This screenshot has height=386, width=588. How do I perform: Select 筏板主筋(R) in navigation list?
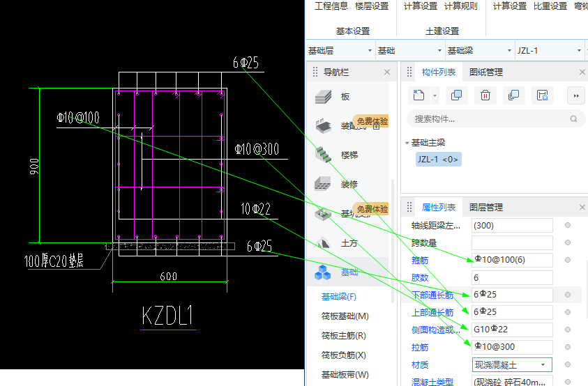coord(343,335)
